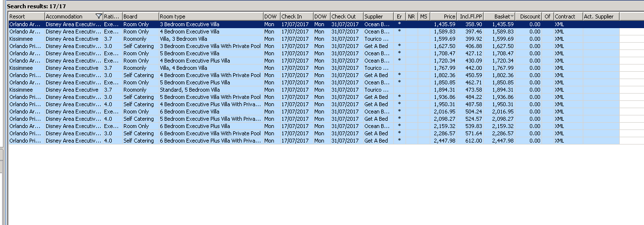Image resolution: width=644 pixels, height=225 pixels.
Task: Click 0.00 discount cell in 1,708.47 row
Action: pyautogui.click(x=528, y=53)
